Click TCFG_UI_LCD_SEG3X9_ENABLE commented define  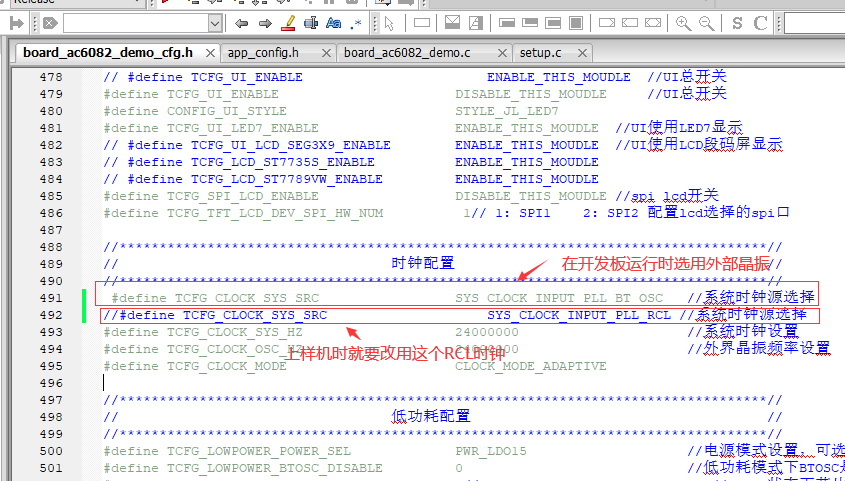tap(290, 145)
